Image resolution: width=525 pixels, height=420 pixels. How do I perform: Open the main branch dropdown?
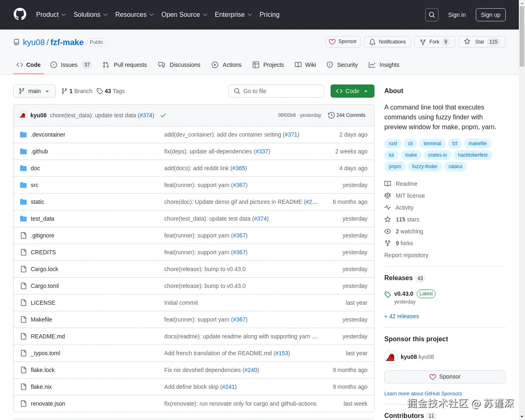34,91
